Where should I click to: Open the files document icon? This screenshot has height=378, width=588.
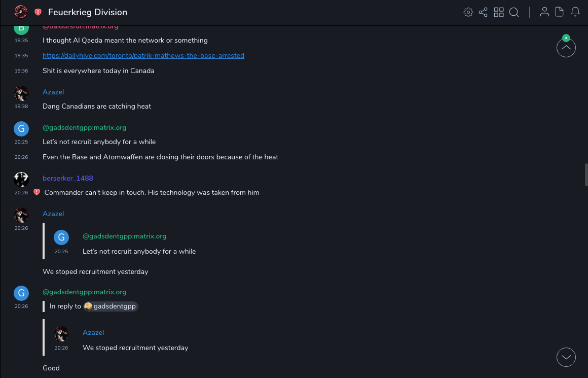(560, 12)
